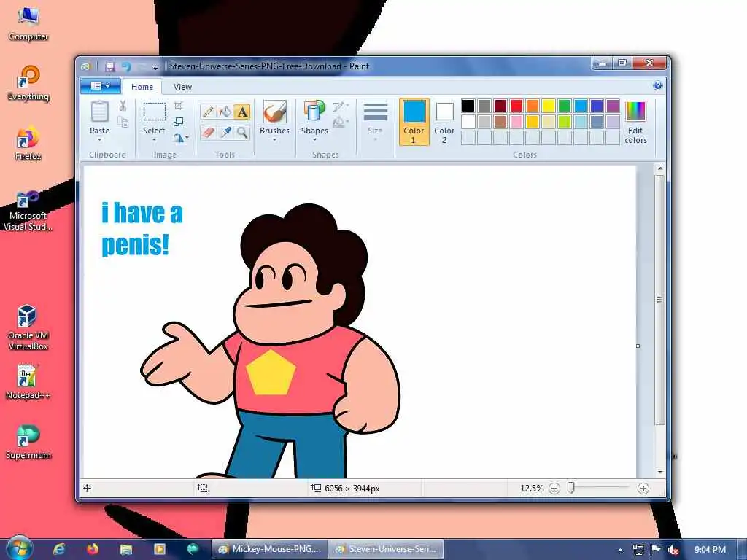Expand the Brushes dropdown arrow

pyautogui.click(x=275, y=140)
